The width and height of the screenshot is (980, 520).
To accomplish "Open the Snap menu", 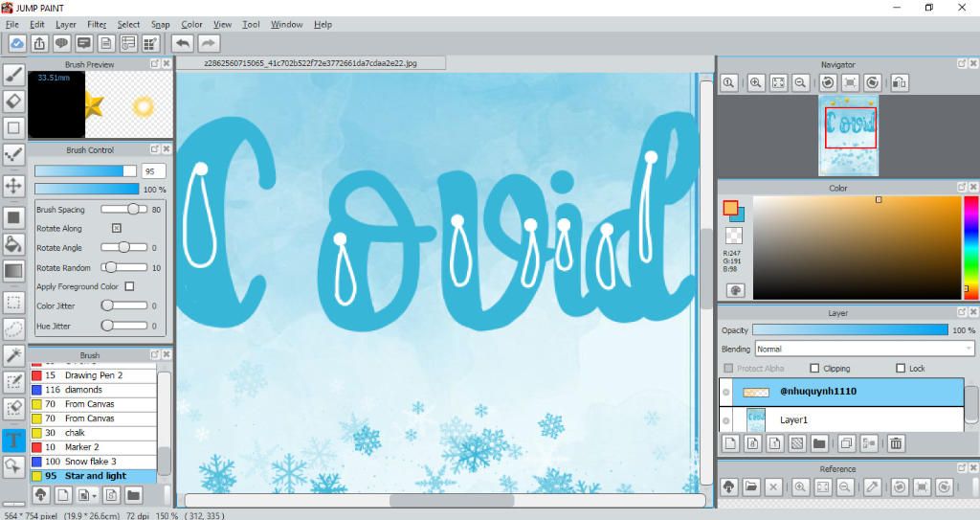I will pyautogui.click(x=160, y=24).
